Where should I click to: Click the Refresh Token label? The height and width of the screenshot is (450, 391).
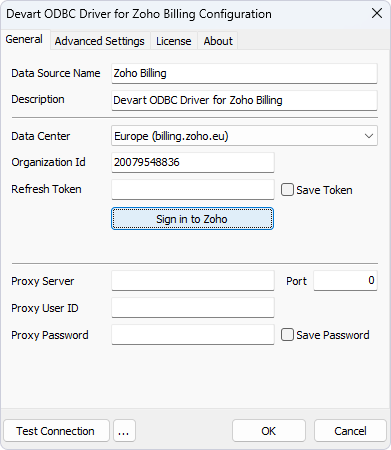point(46,189)
